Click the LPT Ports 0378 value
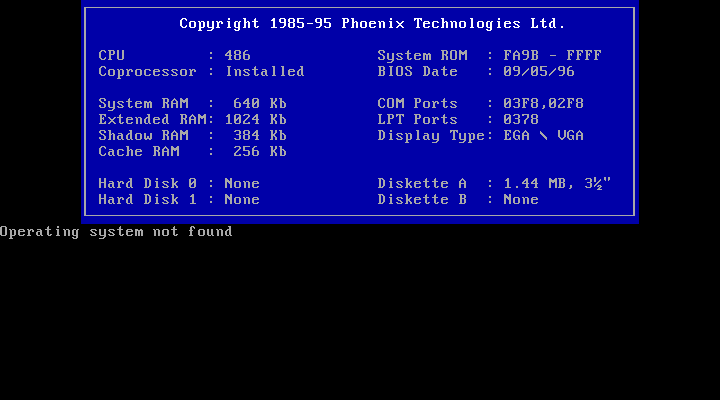The width and height of the screenshot is (720, 400). coord(520,119)
